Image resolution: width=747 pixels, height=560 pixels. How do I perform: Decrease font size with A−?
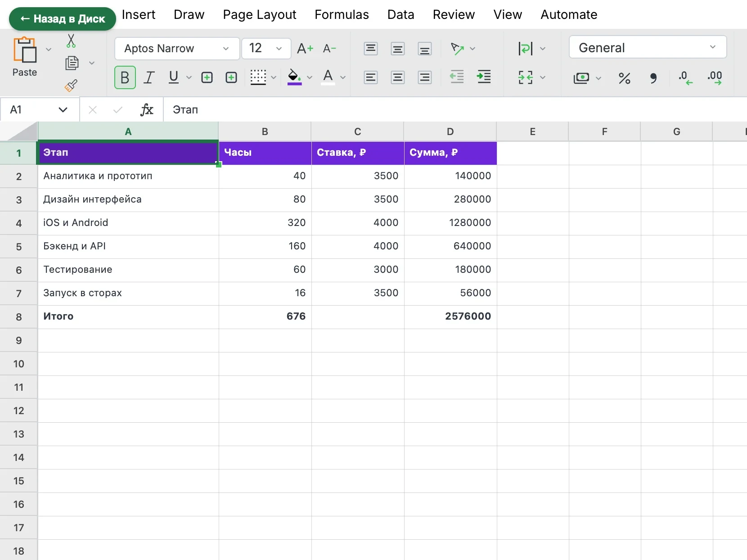(329, 48)
